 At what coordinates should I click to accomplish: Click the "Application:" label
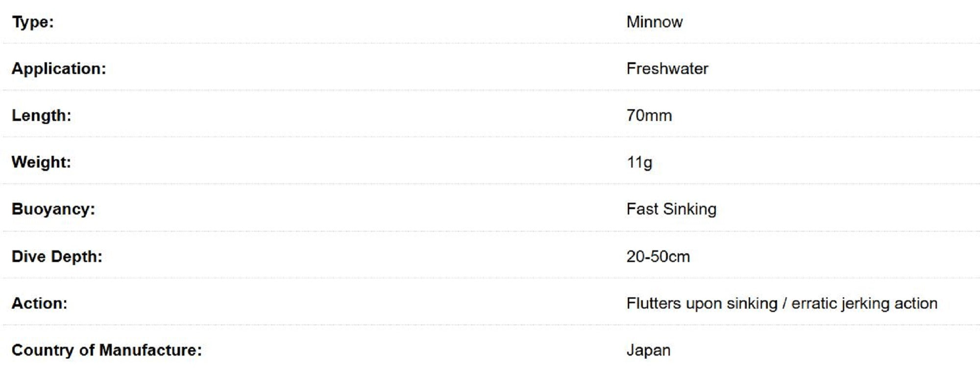tap(59, 69)
